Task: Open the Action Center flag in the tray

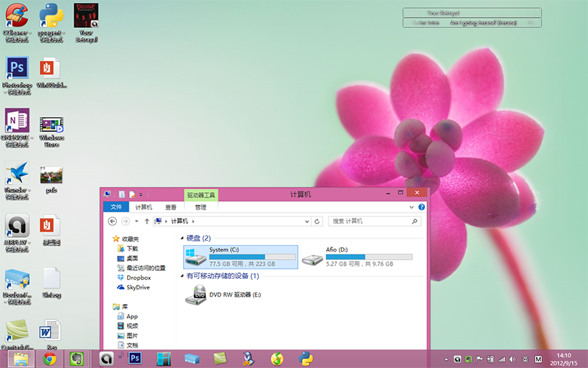Action: coord(479,359)
